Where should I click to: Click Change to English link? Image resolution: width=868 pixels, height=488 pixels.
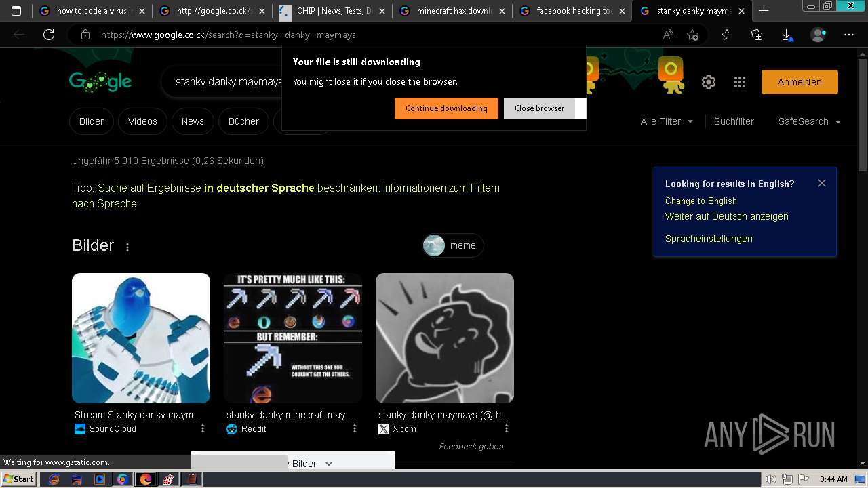click(701, 201)
